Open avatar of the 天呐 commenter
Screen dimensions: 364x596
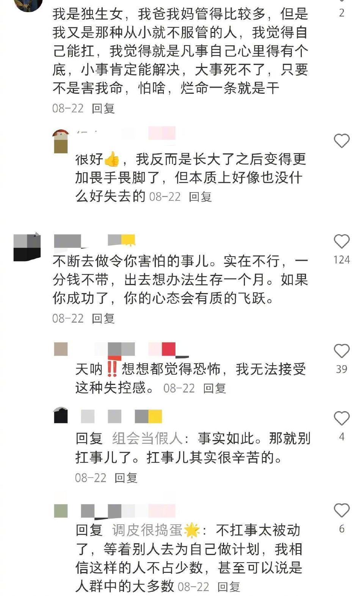[x=61, y=349]
